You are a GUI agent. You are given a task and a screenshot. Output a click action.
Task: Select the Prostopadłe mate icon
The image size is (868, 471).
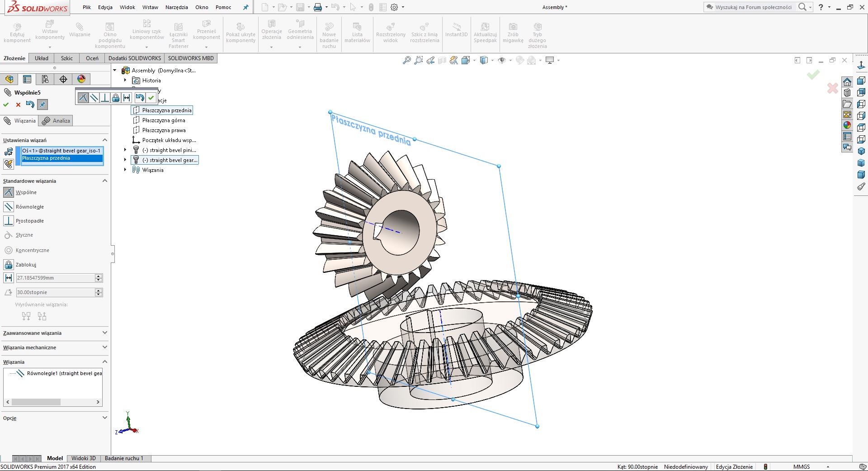(9, 221)
